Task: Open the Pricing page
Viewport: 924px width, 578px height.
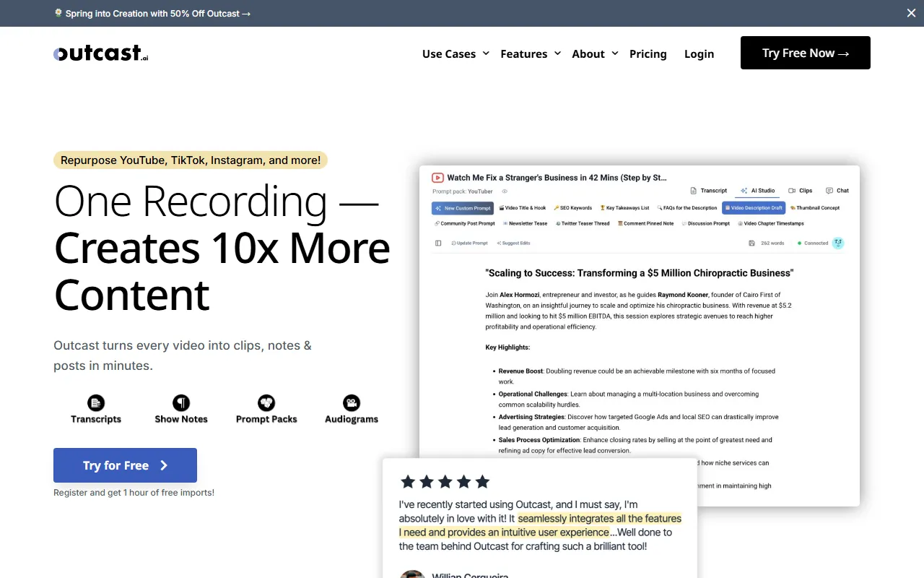Action: 648,53
